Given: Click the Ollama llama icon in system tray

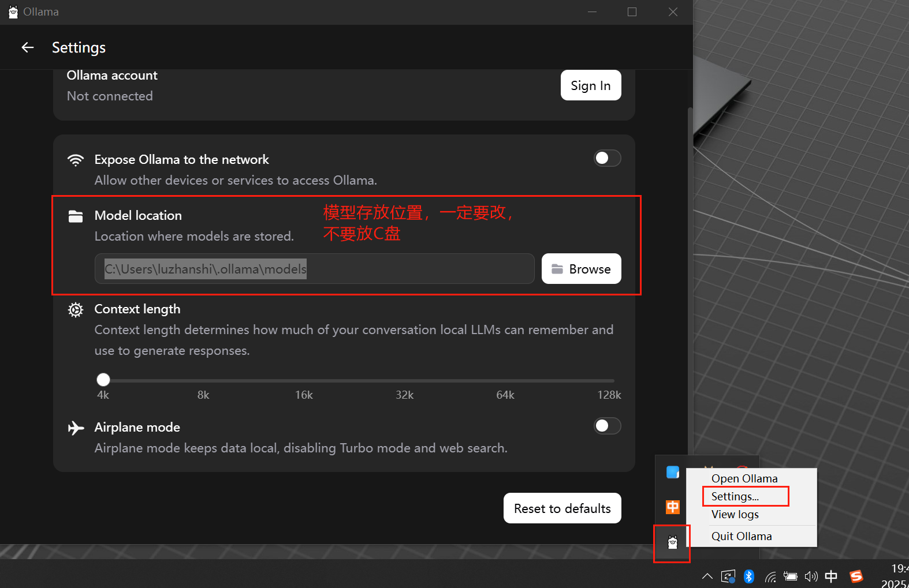Looking at the screenshot, I should point(672,542).
